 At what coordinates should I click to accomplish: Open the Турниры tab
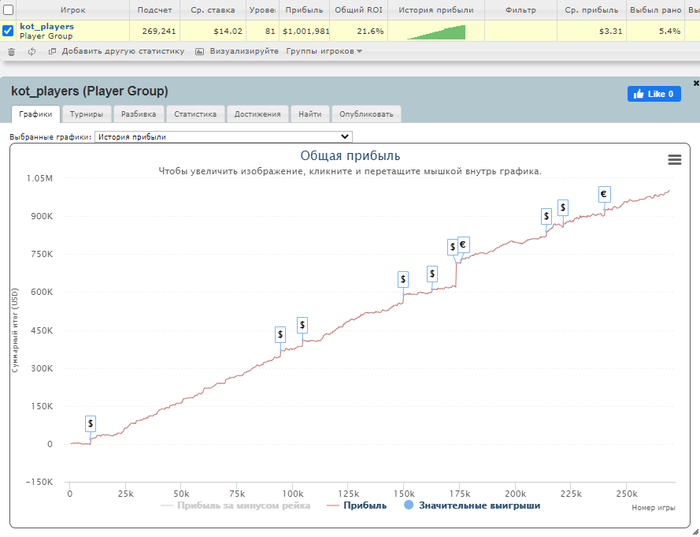click(x=87, y=114)
